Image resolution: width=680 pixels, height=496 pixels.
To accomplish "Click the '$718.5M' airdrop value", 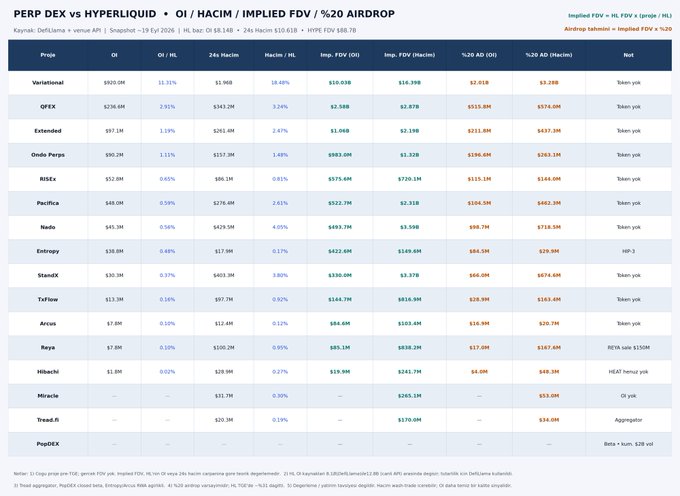I will coord(549,227).
